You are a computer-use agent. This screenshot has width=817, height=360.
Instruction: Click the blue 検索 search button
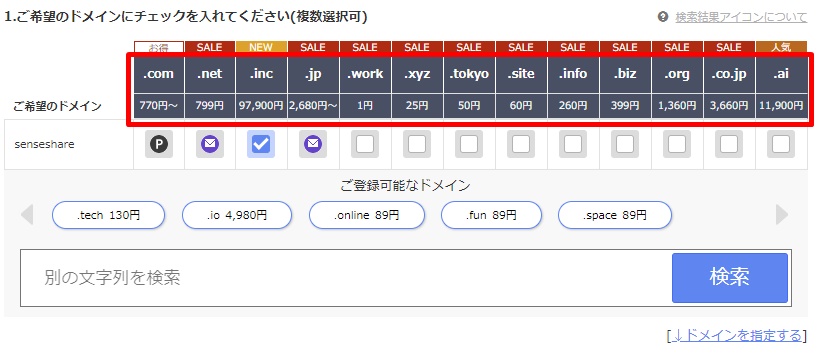click(729, 278)
